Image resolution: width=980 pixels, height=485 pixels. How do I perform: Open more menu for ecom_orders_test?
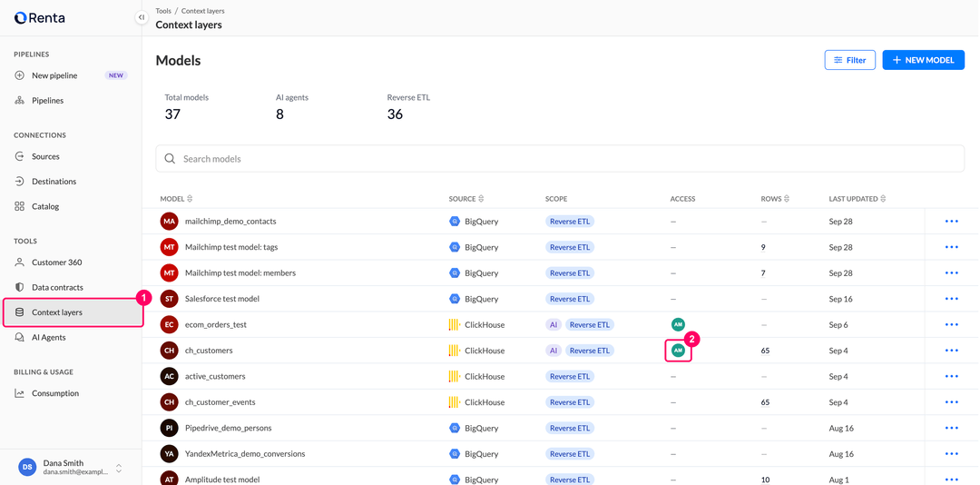[952, 325]
